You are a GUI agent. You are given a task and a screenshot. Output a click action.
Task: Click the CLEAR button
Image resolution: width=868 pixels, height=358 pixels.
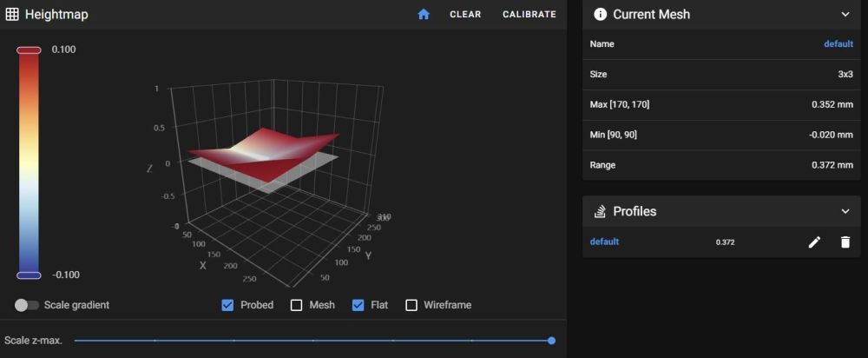(x=465, y=15)
